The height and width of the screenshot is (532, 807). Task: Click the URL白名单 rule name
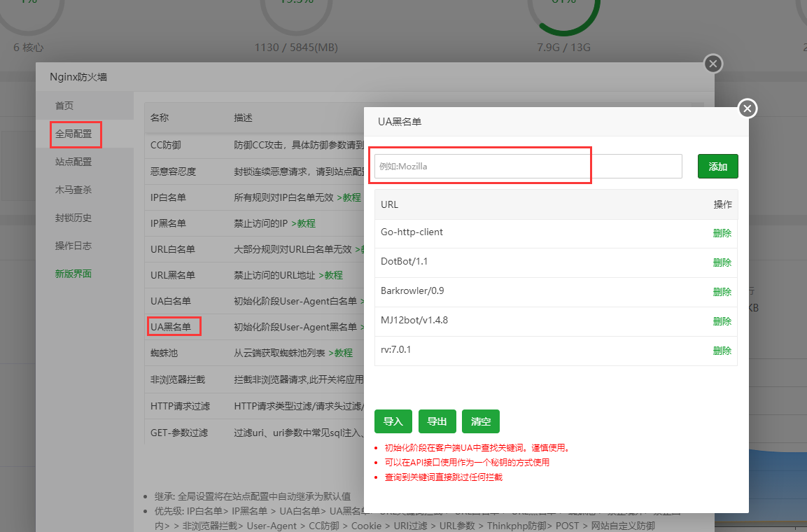pyautogui.click(x=173, y=249)
